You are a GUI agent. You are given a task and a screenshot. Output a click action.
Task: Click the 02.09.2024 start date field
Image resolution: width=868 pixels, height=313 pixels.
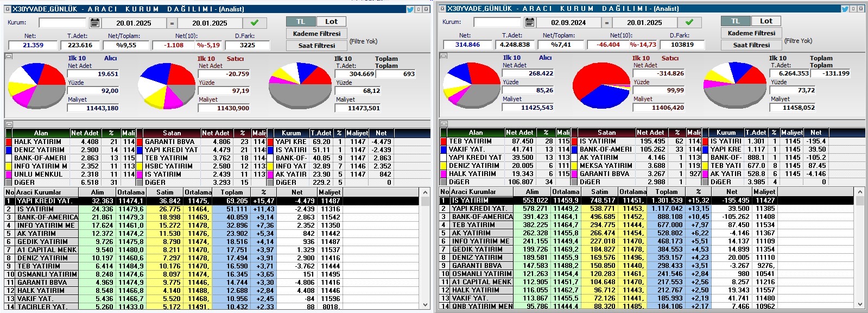pyautogui.click(x=568, y=22)
